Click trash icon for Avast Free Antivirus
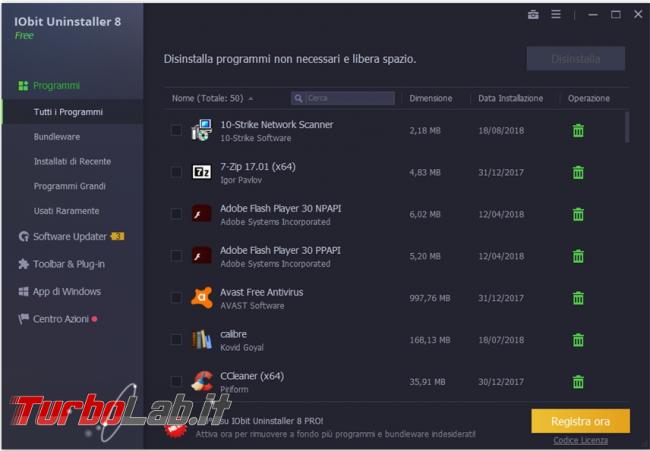This screenshot has height=451, width=650. click(x=578, y=298)
